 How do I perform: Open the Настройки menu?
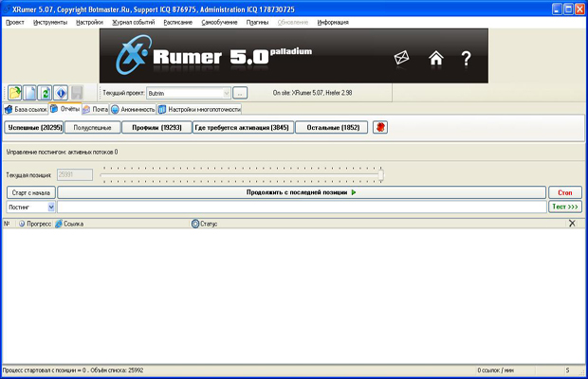tap(90, 23)
